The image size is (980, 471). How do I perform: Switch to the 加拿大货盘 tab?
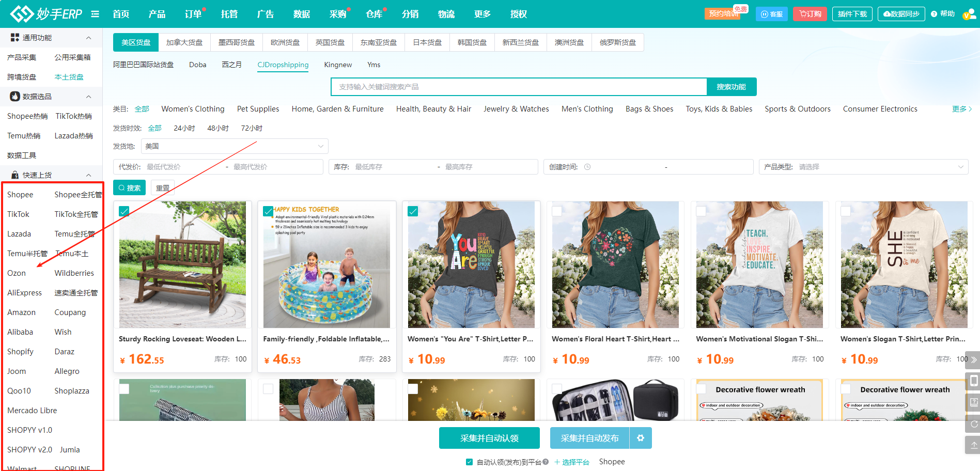184,42
